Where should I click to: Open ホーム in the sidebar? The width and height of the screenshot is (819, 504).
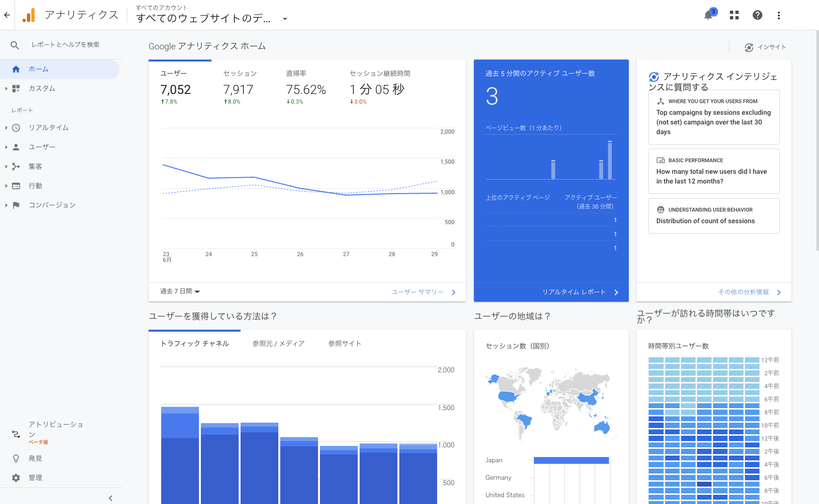point(60,69)
